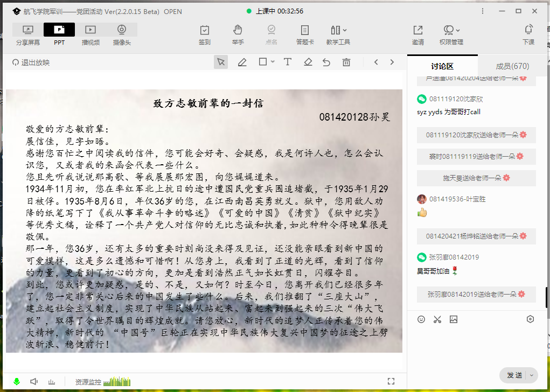Choose the text annotation tool
This screenshot has height=392, width=550.
point(288,62)
